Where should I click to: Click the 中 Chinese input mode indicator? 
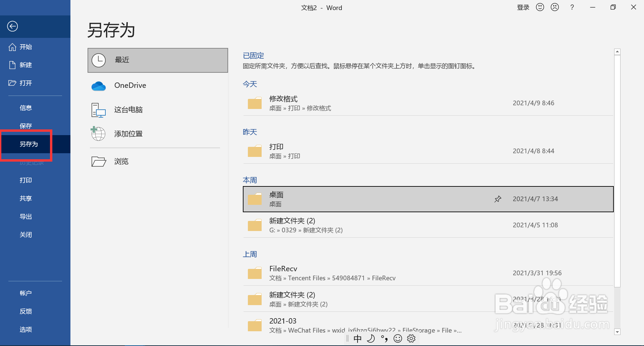click(x=358, y=339)
